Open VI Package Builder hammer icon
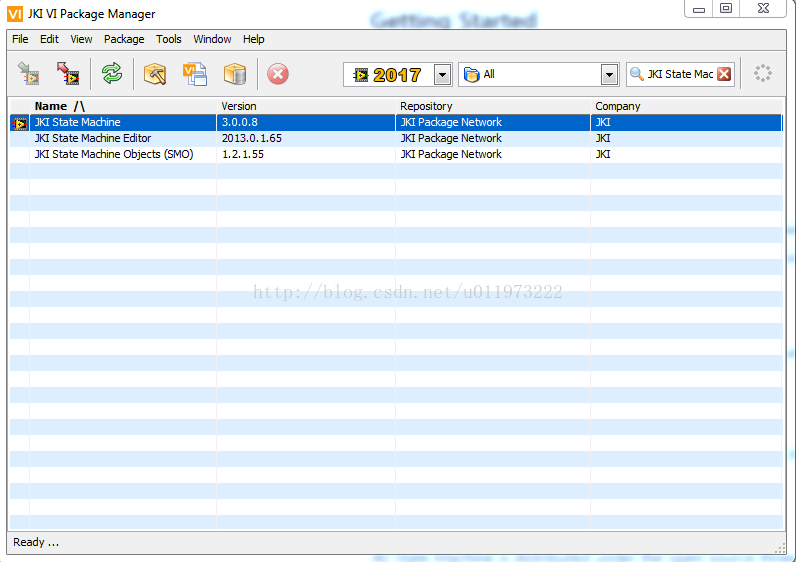The image size is (796, 562). pyautogui.click(x=155, y=74)
